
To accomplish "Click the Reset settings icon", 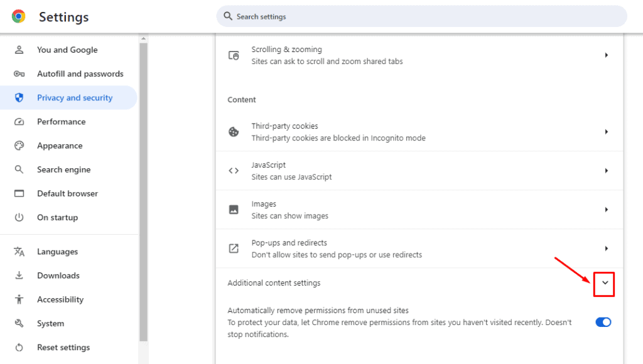I will coord(19,348).
